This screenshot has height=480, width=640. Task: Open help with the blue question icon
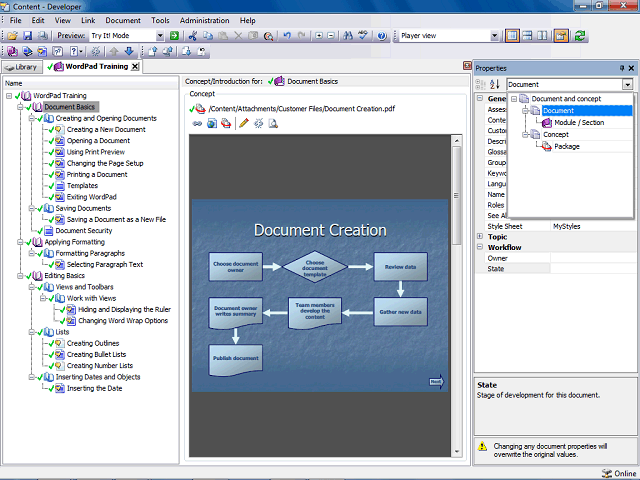click(382, 36)
